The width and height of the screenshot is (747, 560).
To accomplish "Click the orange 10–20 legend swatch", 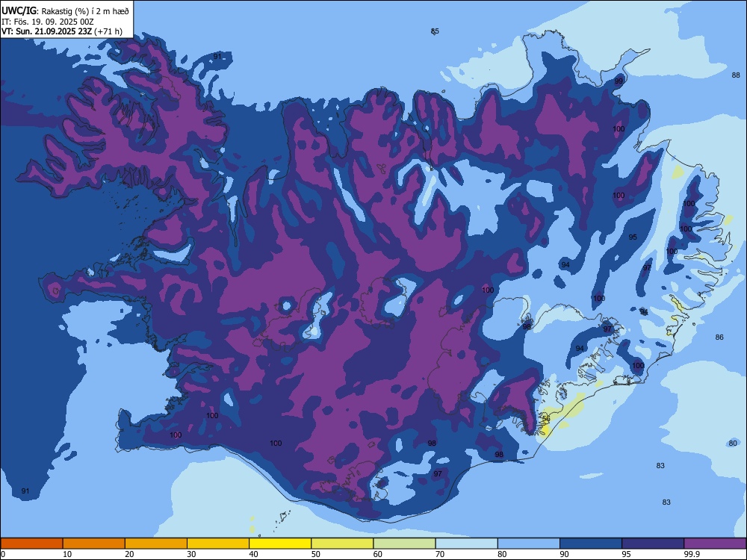I will pyautogui.click(x=94, y=544).
